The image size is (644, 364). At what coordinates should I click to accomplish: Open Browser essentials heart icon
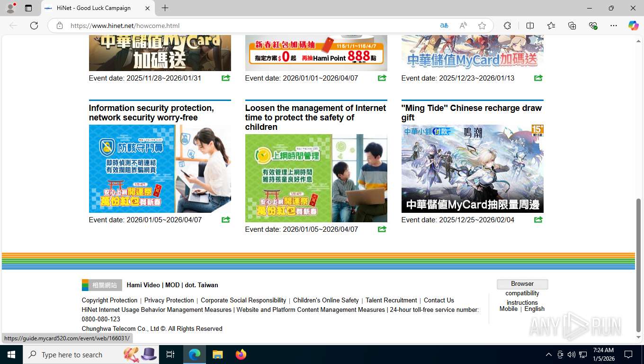click(593, 26)
